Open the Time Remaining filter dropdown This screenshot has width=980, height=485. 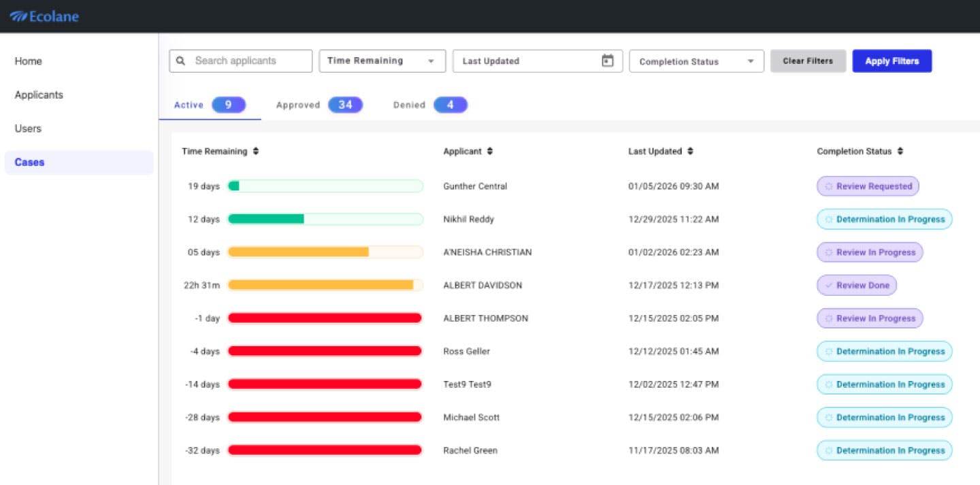click(x=382, y=61)
